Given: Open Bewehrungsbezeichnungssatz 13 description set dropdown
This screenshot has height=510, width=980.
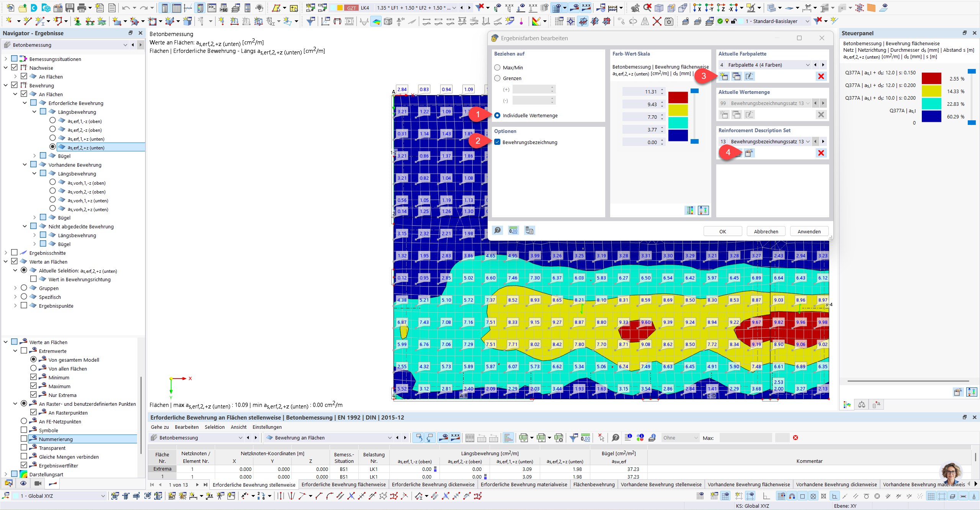Looking at the screenshot, I should pyautogui.click(x=807, y=141).
